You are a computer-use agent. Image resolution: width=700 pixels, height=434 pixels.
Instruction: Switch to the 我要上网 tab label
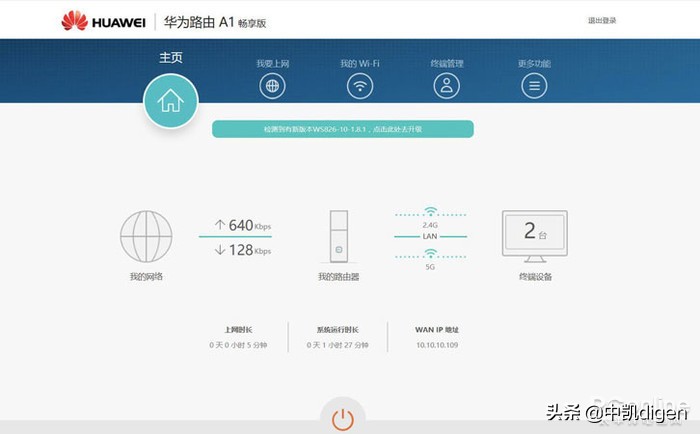click(272, 63)
